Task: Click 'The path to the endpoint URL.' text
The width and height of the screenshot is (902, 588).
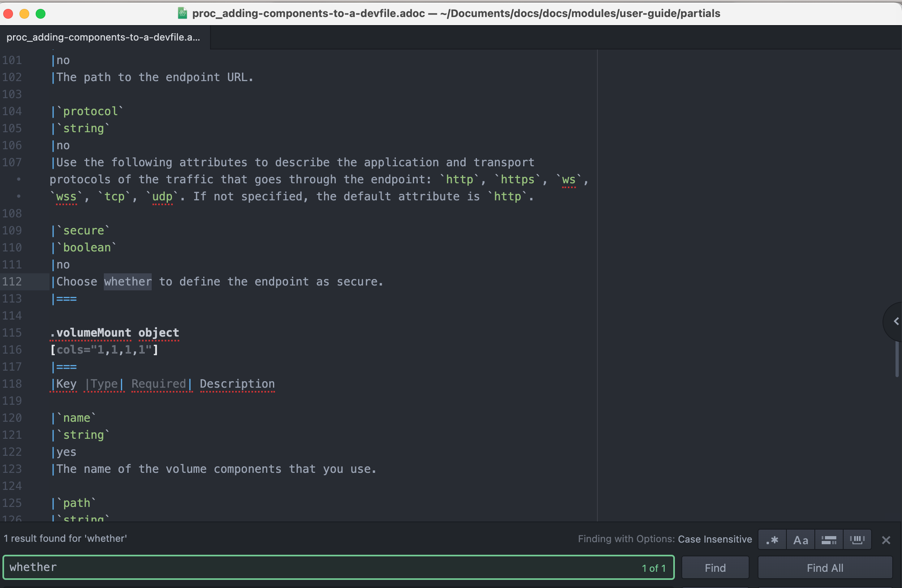Action: (x=155, y=77)
